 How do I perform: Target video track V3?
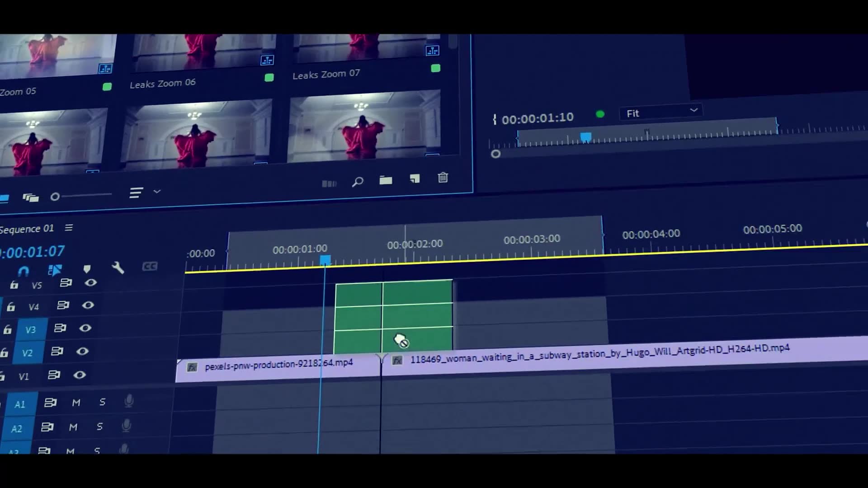coord(30,329)
